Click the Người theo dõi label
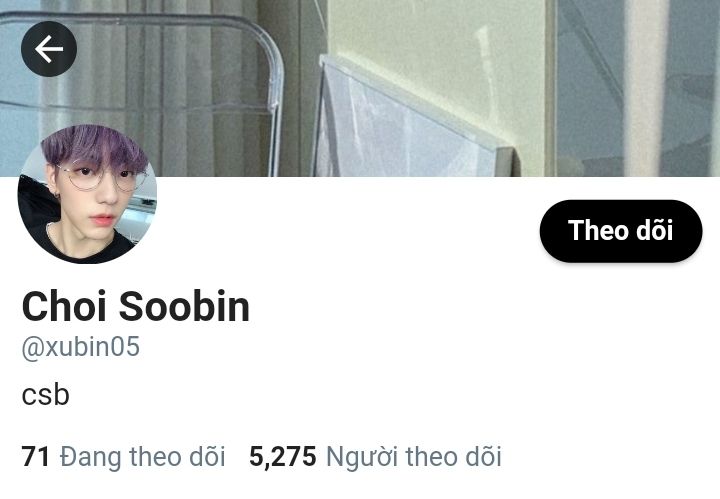The image size is (720, 499). tap(414, 457)
